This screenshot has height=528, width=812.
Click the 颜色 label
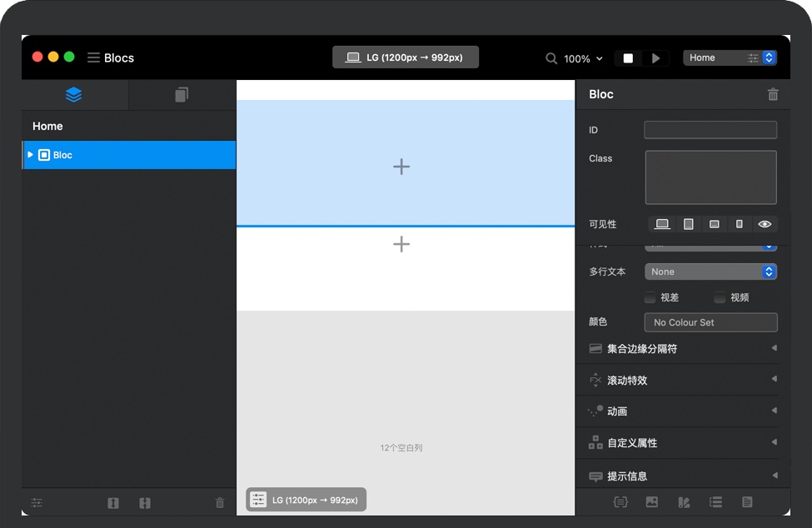[598, 322]
